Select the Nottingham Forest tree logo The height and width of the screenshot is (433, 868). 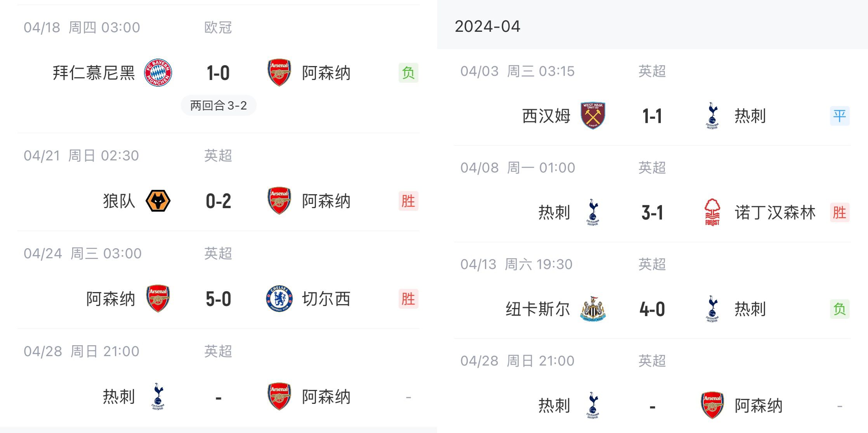pos(712,212)
